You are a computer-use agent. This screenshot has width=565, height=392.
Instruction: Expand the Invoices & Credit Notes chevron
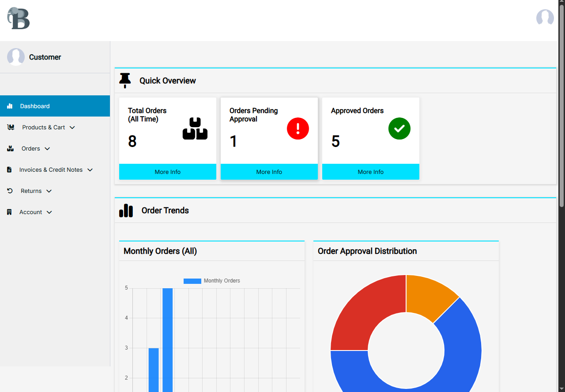(90, 170)
